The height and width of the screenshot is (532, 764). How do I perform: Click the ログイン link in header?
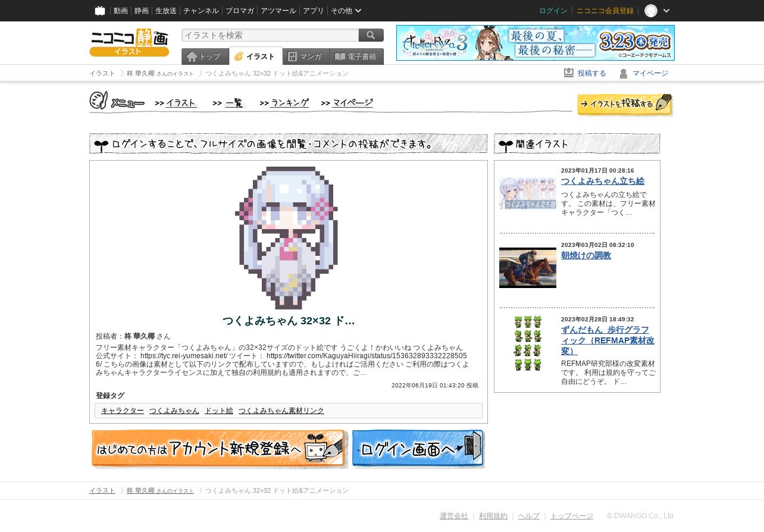tap(553, 11)
